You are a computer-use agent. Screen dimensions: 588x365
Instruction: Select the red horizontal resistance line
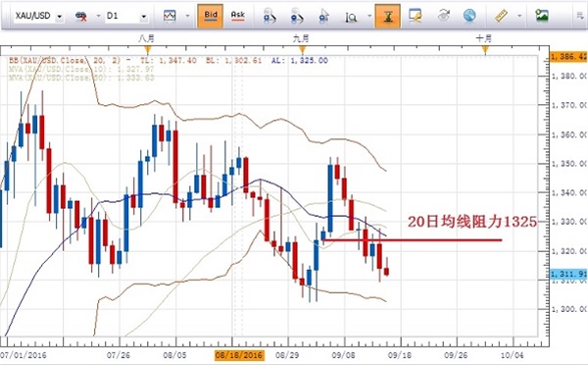pos(412,240)
